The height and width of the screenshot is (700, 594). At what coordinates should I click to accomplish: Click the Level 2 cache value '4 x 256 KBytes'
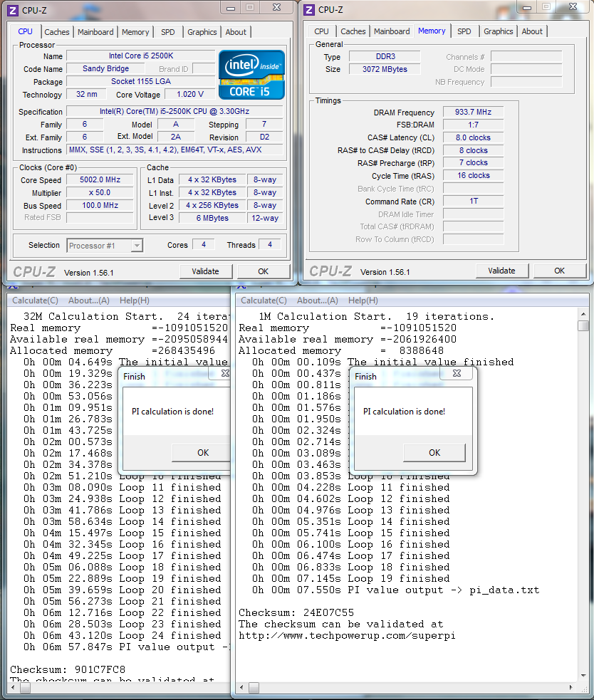pos(212,205)
